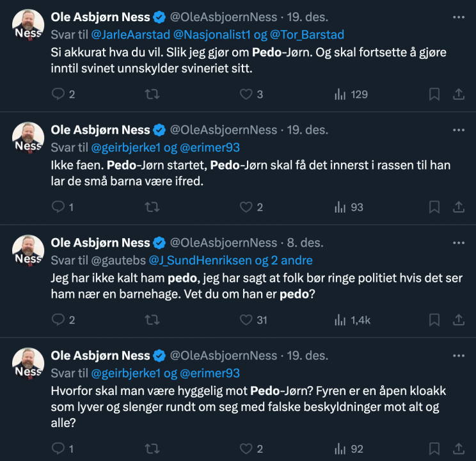Reply to the first tweet with 2 replies
476x461 pixels.
(58, 95)
